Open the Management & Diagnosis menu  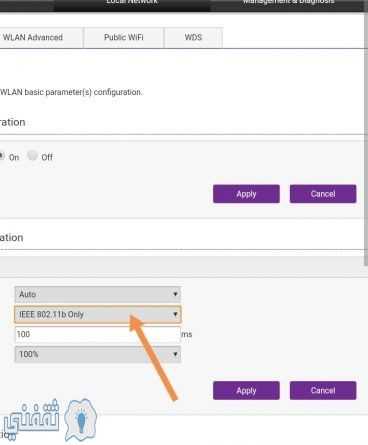tap(289, 4)
